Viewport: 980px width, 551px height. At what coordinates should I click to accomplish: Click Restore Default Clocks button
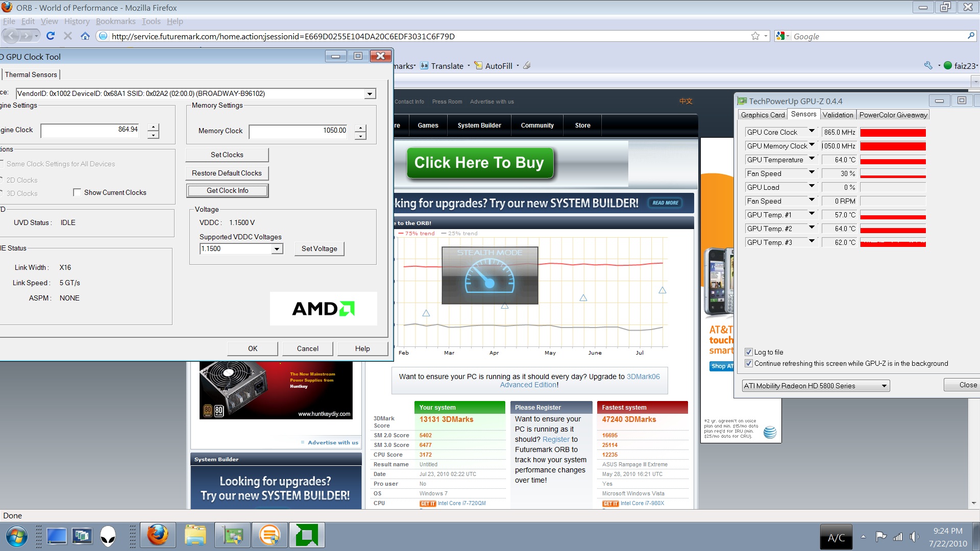click(x=227, y=173)
